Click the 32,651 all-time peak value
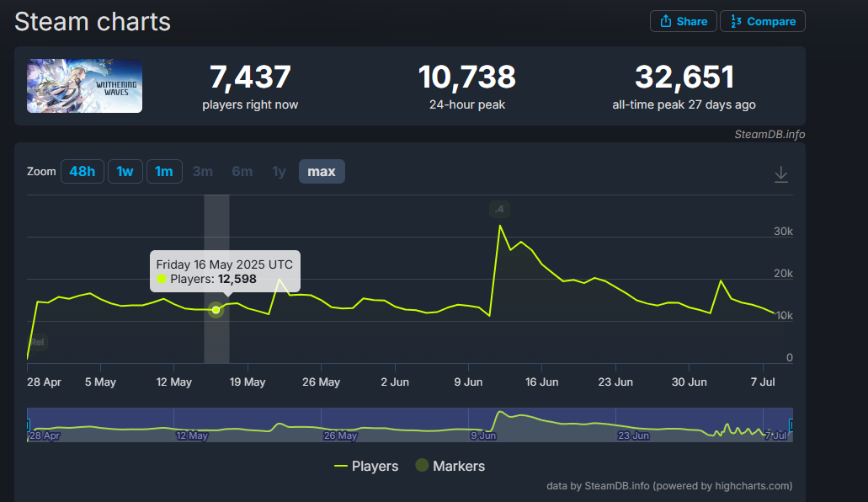This screenshot has width=868, height=502. tap(684, 77)
